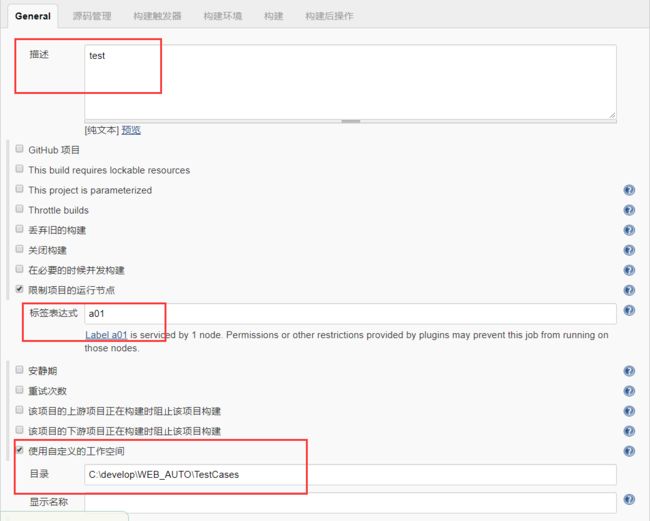Open help icon for 显示名称

click(x=629, y=499)
